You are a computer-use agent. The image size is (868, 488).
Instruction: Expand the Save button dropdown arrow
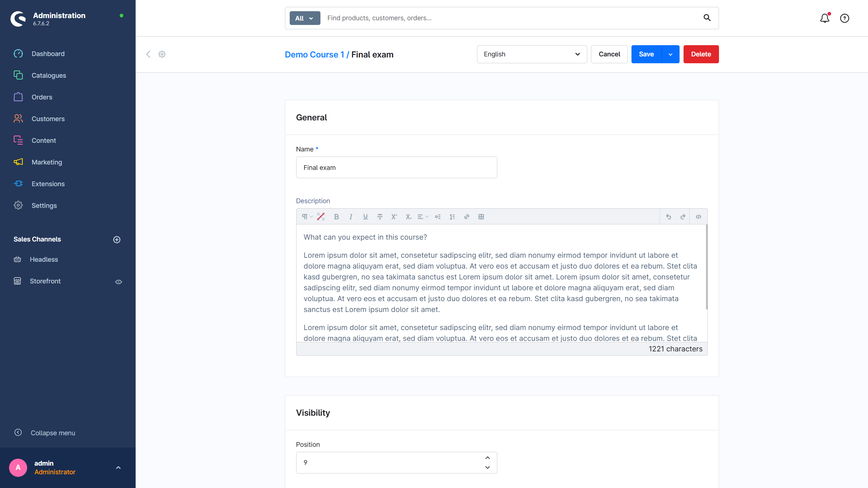click(x=671, y=54)
